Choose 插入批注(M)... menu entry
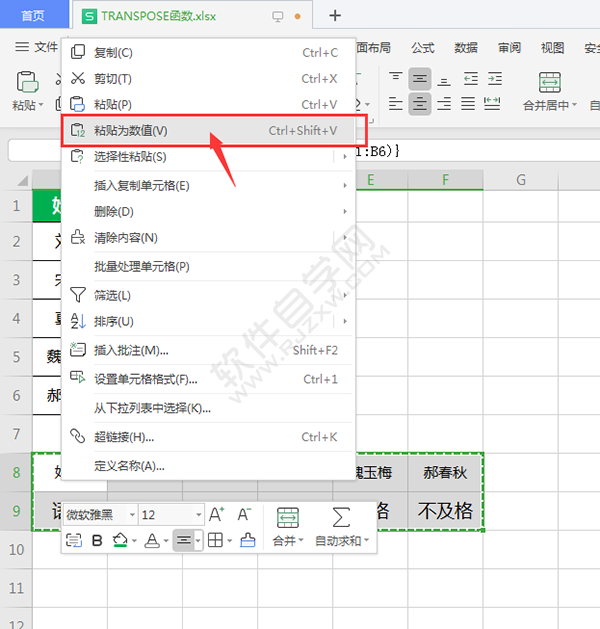This screenshot has width=600, height=629. 209,350
